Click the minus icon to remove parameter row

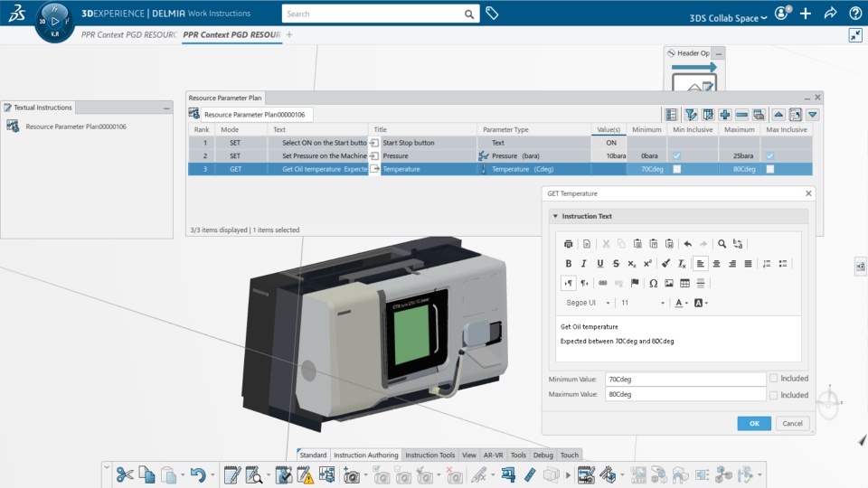coord(741,115)
